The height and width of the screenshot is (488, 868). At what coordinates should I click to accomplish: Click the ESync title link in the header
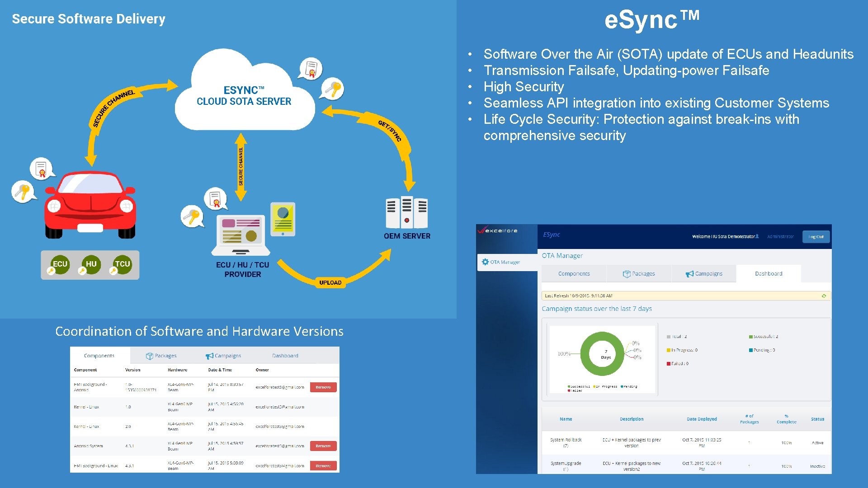[x=552, y=235]
